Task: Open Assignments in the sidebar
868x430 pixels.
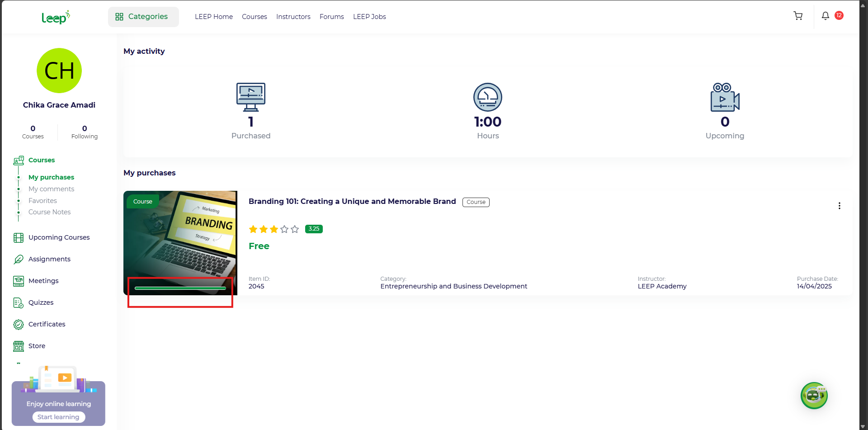Action: [x=49, y=259]
